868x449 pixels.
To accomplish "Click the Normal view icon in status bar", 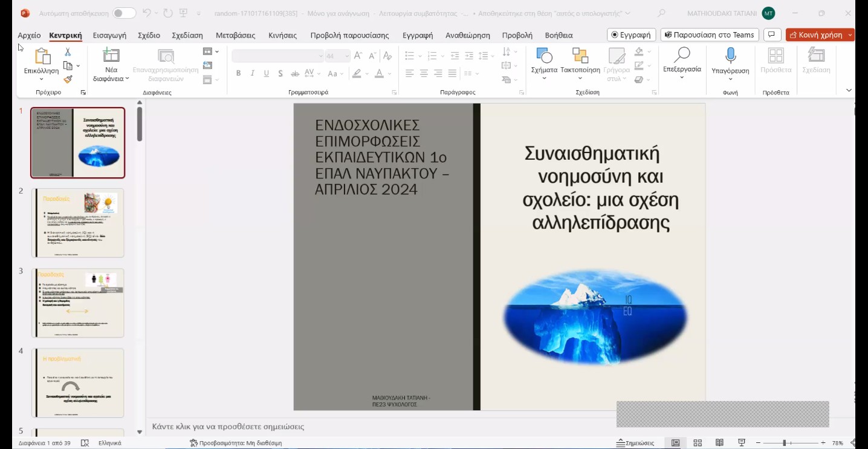I will point(675,443).
